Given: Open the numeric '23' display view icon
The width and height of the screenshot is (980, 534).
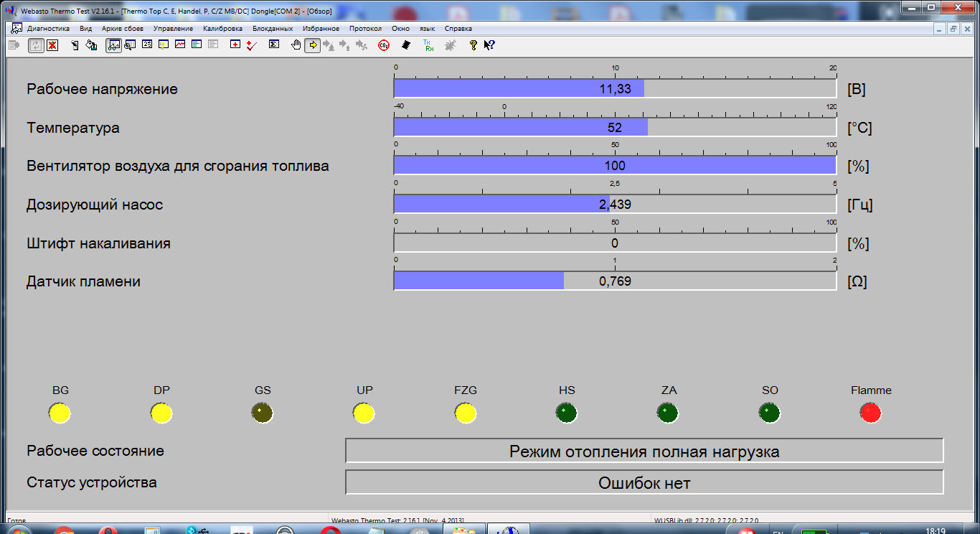Looking at the screenshot, I should click(x=147, y=45).
